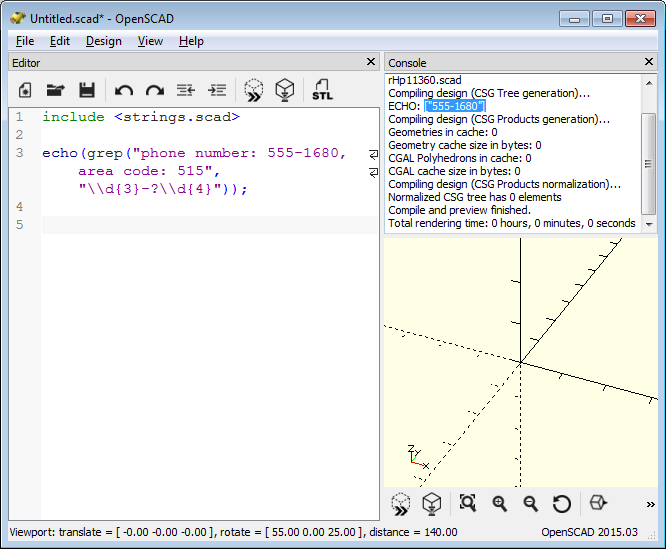Click the highlighted "555-1680" echo output
This screenshot has width=666, height=549.
454,106
